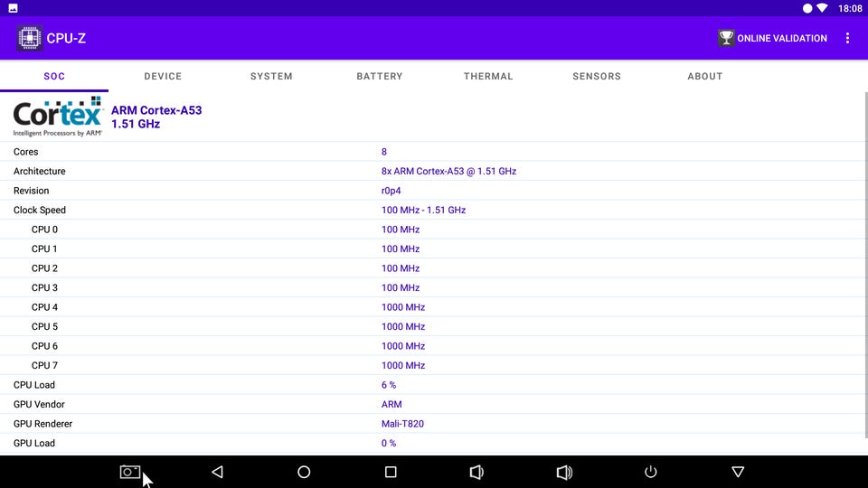This screenshot has width=868, height=488.
Task: Select the CPU 2 row label
Action: (44, 267)
